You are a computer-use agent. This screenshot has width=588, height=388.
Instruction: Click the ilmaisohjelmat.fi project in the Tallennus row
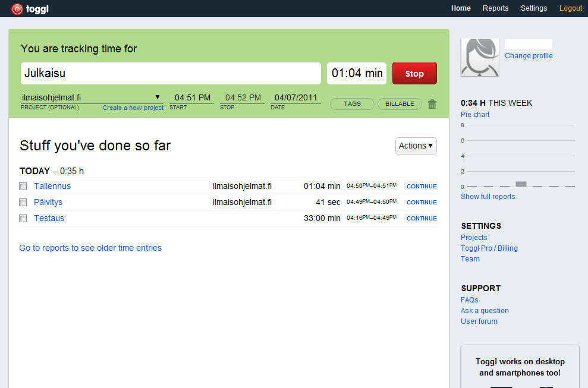pyautogui.click(x=242, y=187)
